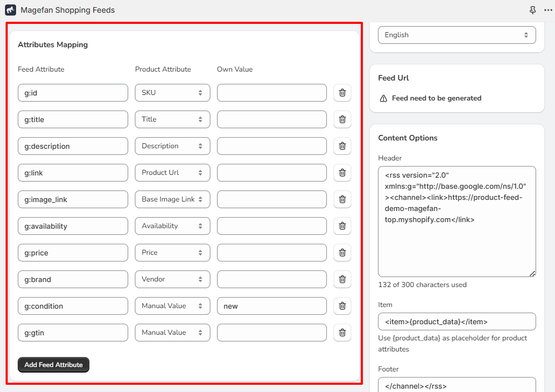Edit the g:id feed attribute field
The height and width of the screenshot is (392, 555).
coord(73,93)
